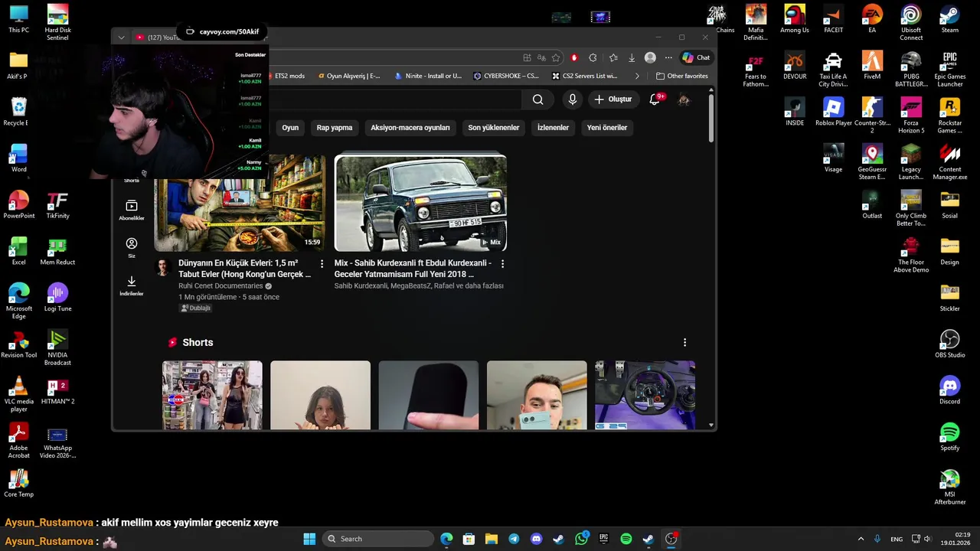Open the Edge profile avatar
The image size is (980, 551).
click(x=650, y=57)
